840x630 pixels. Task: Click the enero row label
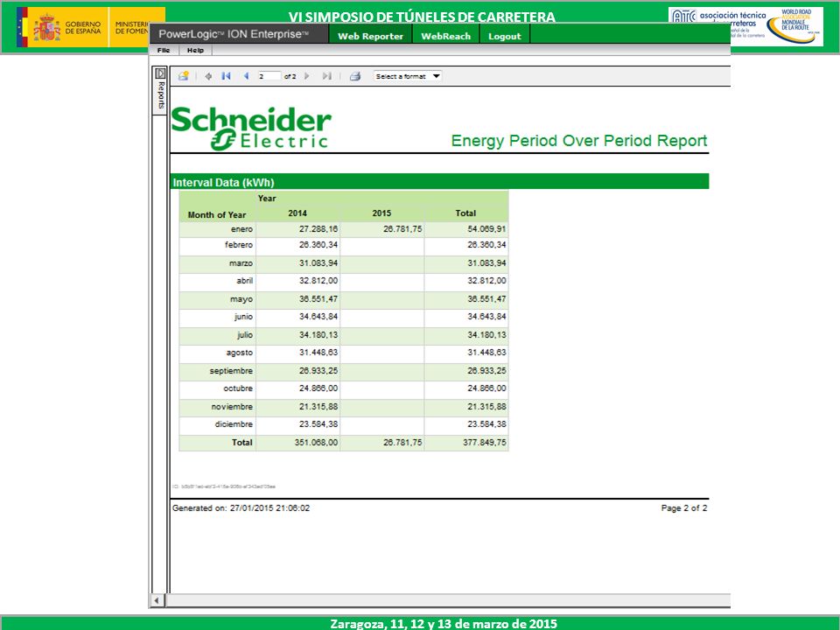(x=241, y=229)
